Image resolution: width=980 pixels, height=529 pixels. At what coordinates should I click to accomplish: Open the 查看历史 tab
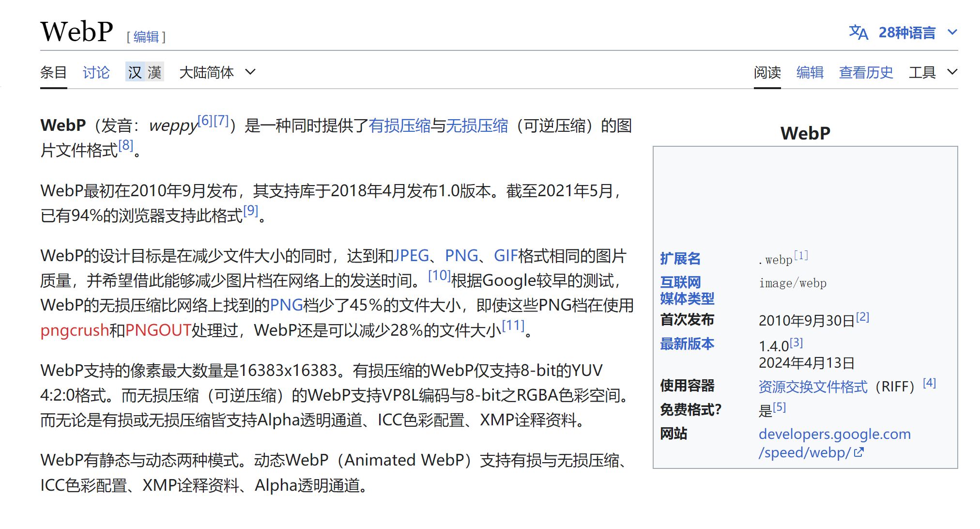pyautogui.click(x=866, y=73)
